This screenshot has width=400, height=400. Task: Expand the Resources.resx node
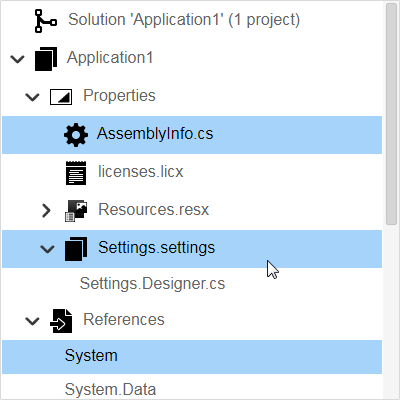[x=46, y=211]
